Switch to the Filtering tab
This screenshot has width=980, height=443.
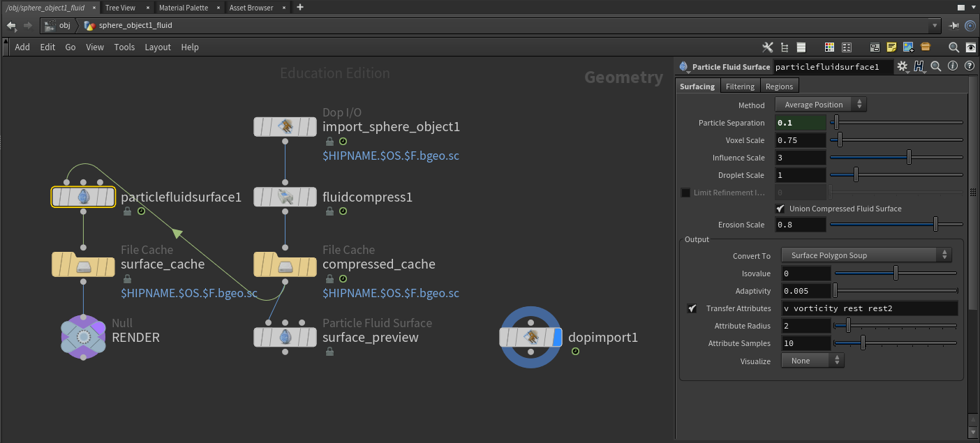tap(740, 87)
